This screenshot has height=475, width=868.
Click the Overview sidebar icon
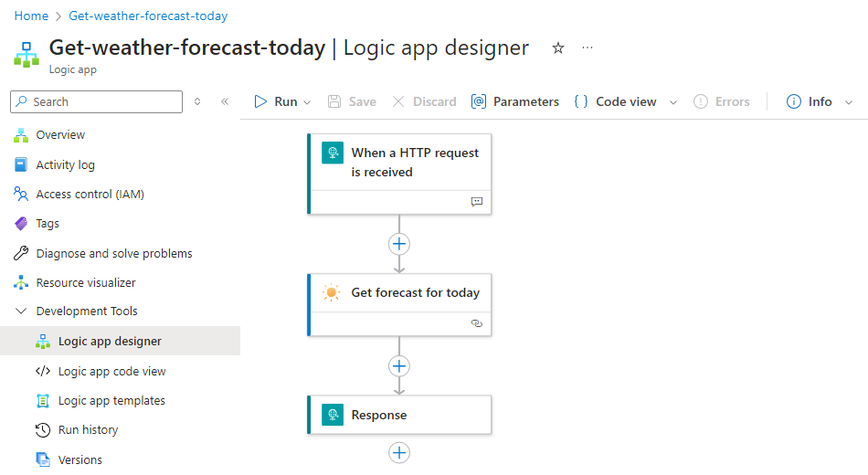click(x=21, y=135)
